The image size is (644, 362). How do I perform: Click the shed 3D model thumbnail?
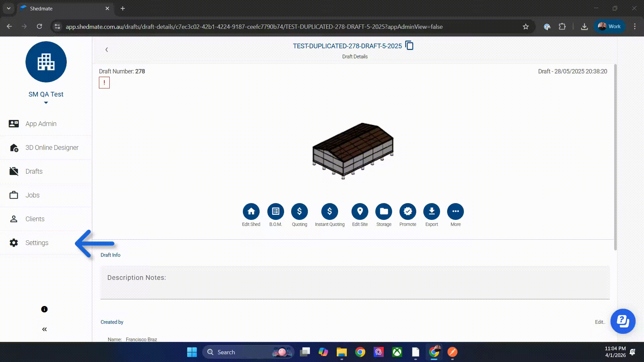353,151
